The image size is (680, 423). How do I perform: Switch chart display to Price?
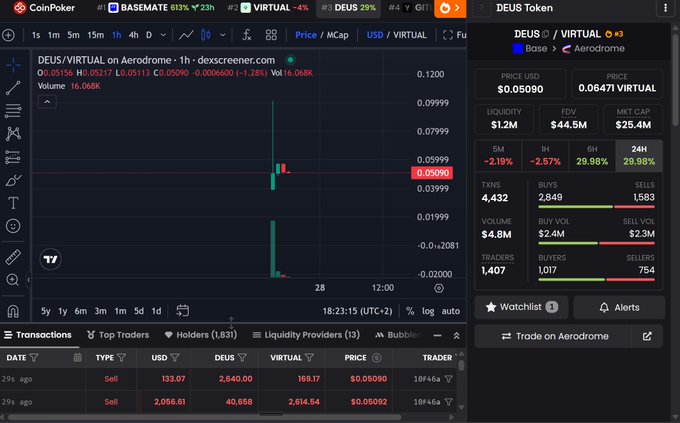click(306, 35)
